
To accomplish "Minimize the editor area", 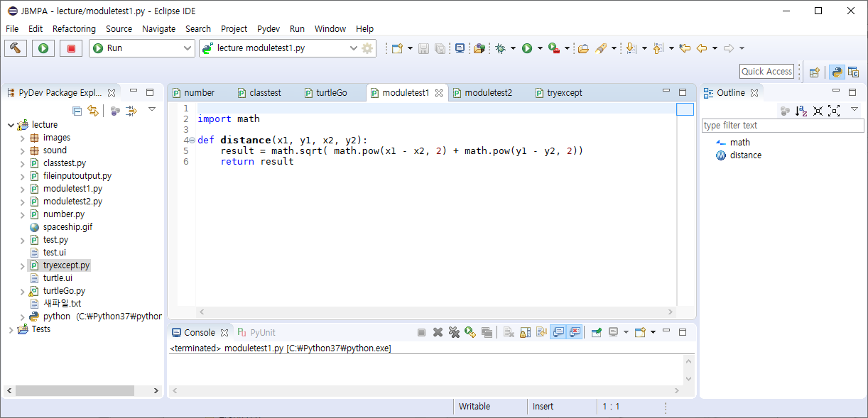I will click(666, 92).
